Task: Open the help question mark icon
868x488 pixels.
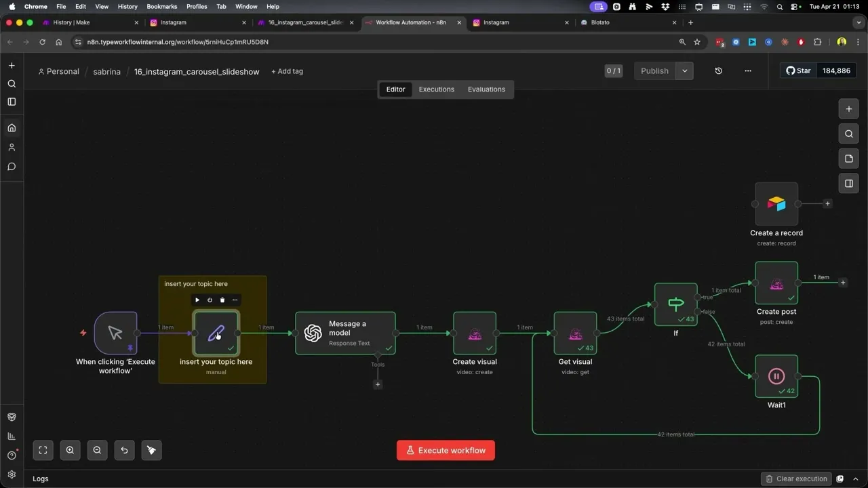Action: (12, 455)
